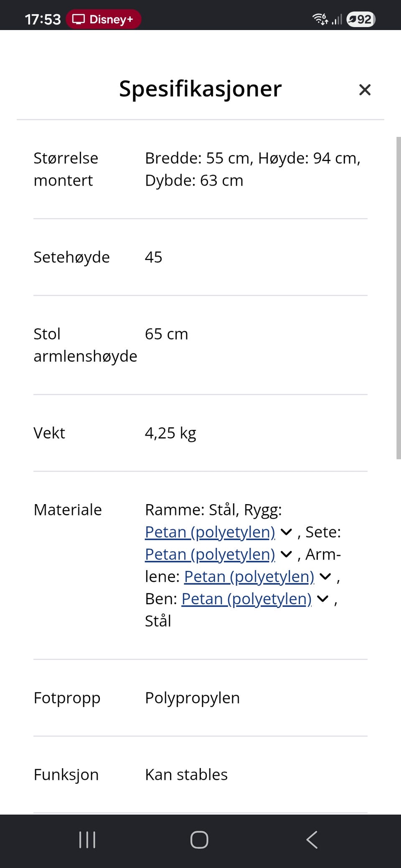401x868 pixels.
Task: Click the vertical scrollbar thumb
Action: pyautogui.click(x=398, y=298)
